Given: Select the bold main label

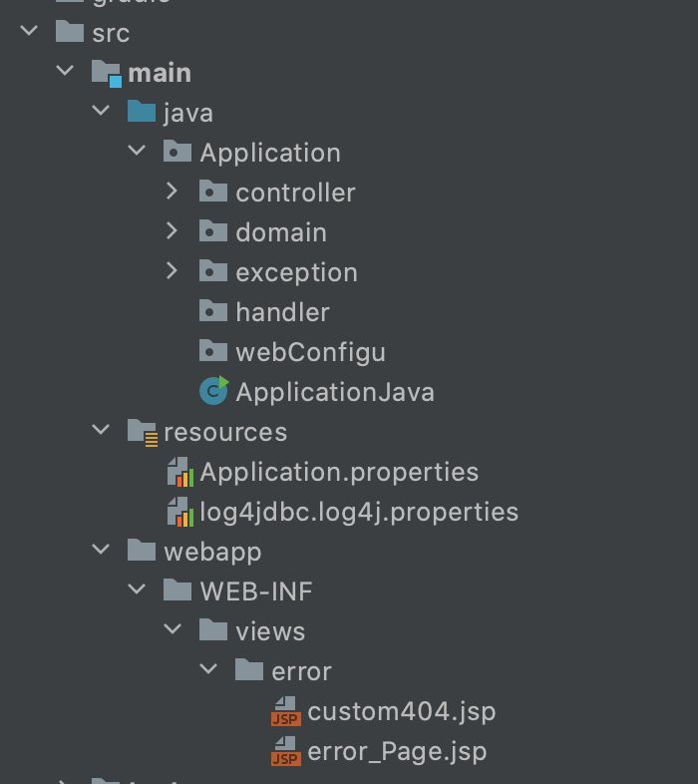Looking at the screenshot, I should point(160,73).
